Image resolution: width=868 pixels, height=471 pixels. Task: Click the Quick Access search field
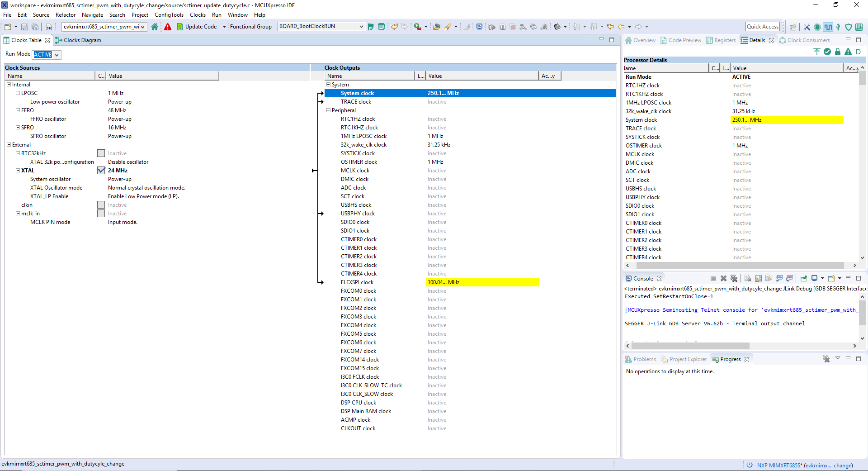coord(762,27)
